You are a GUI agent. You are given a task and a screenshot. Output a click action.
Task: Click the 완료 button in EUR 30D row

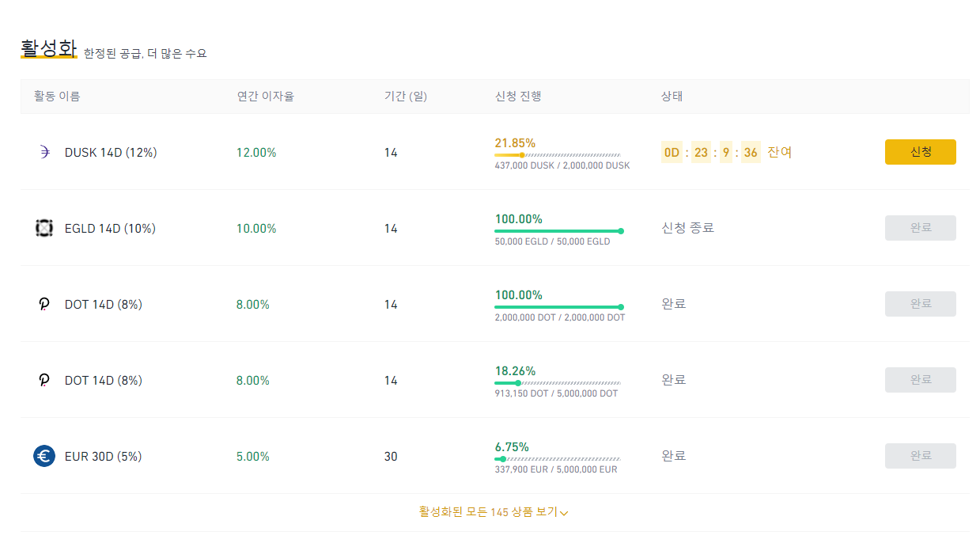[x=920, y=456]
